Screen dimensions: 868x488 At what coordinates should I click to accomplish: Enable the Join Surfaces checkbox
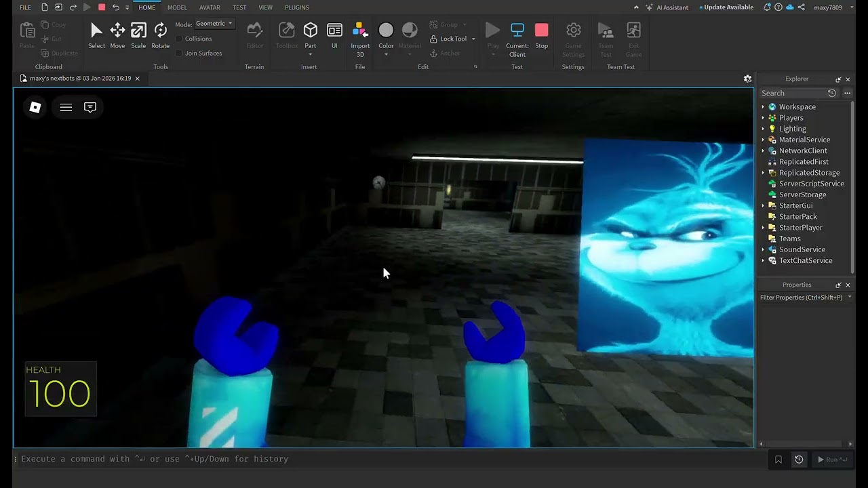coord(179,53)
